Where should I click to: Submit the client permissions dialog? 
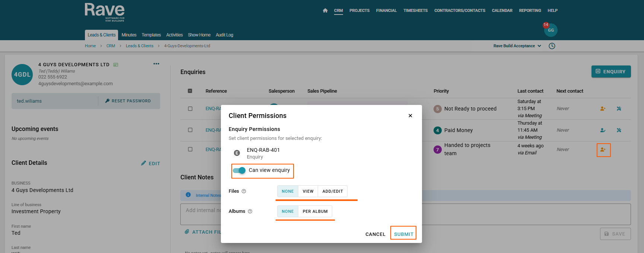coord(403,234)
